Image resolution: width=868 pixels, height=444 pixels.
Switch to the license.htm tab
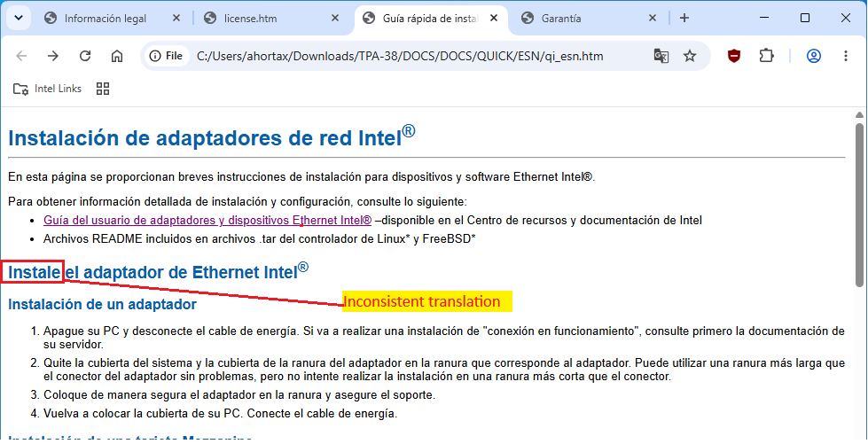[251, 19]
